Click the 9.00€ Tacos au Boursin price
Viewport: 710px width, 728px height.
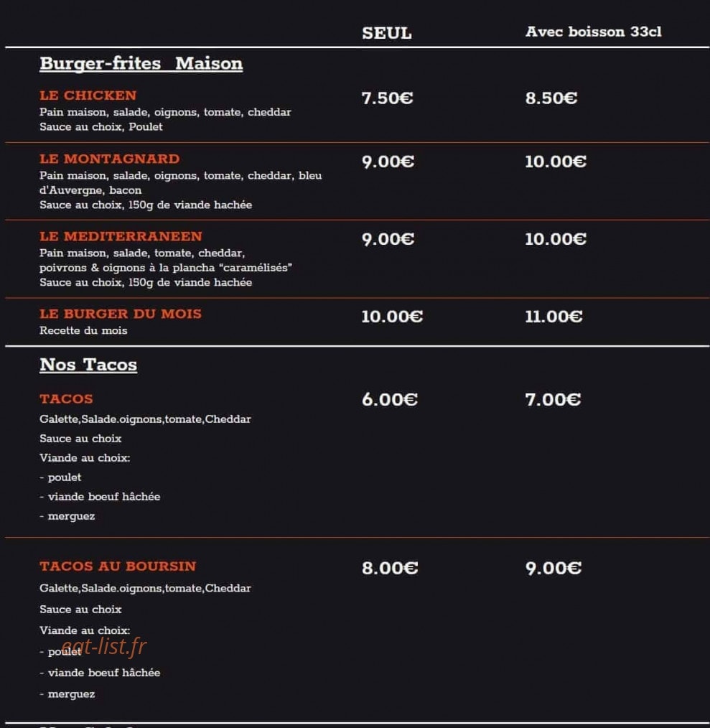click(x=553, y=569)
